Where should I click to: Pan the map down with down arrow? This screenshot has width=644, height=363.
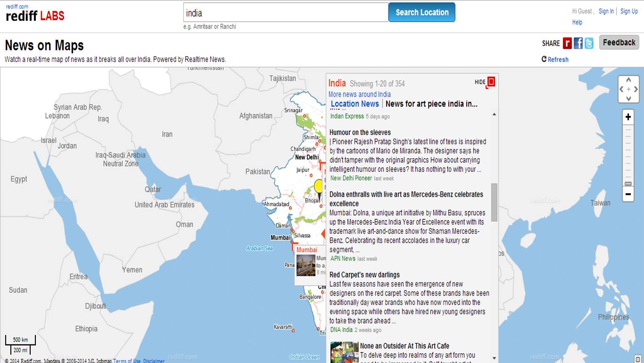[628, 98]
